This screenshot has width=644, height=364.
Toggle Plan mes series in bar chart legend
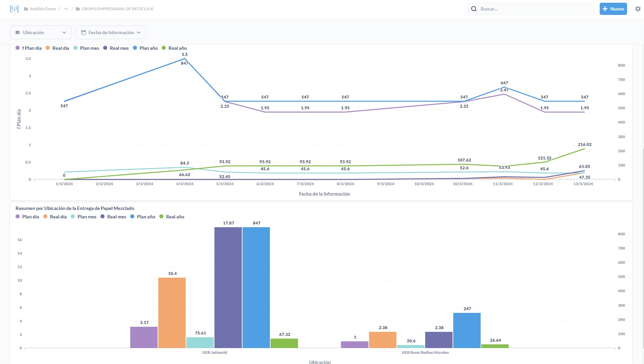point(84,217)
